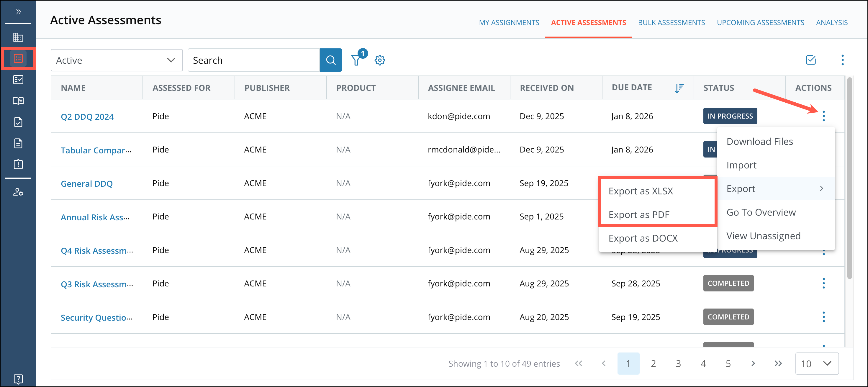Open the assessments icon highlighted in sidebar
868x387 pixels.
click(18, 58)
